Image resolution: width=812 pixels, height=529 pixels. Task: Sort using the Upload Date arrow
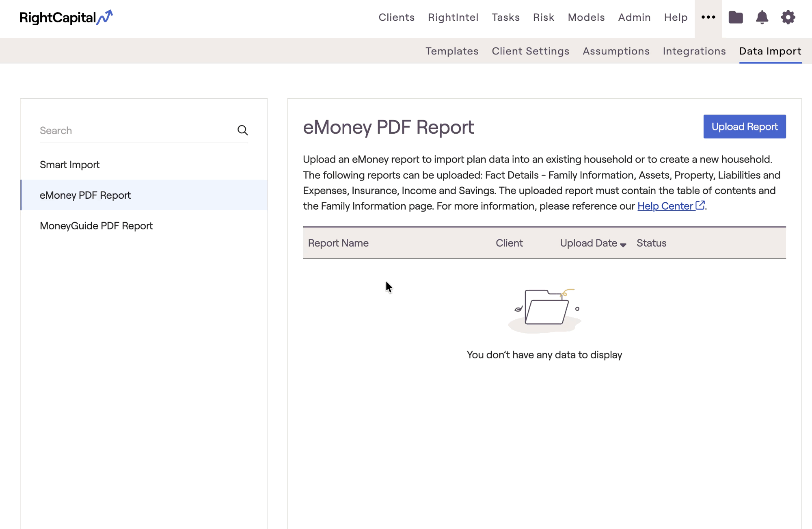point(623,245)
